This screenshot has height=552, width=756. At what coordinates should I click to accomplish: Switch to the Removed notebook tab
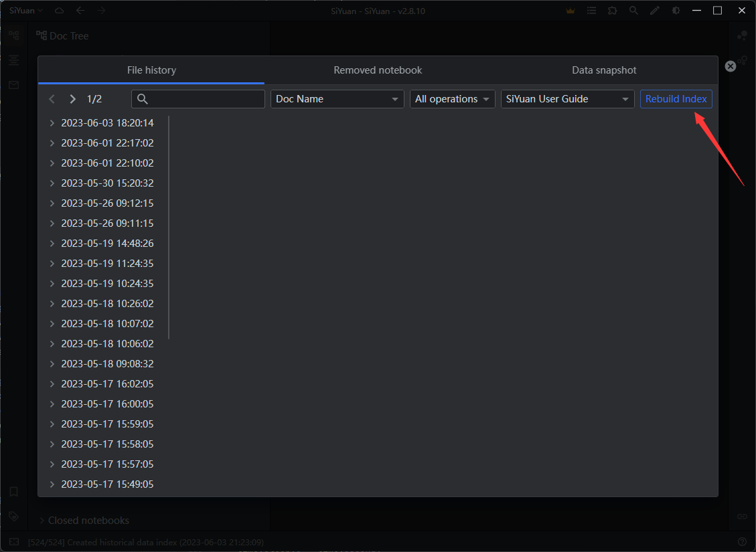[378, 70]
